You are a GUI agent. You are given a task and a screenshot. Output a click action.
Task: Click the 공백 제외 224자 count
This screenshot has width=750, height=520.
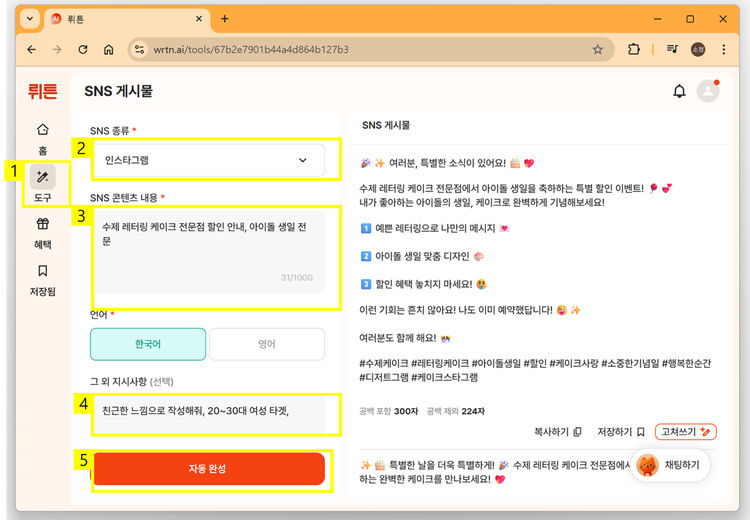[455, 411]
